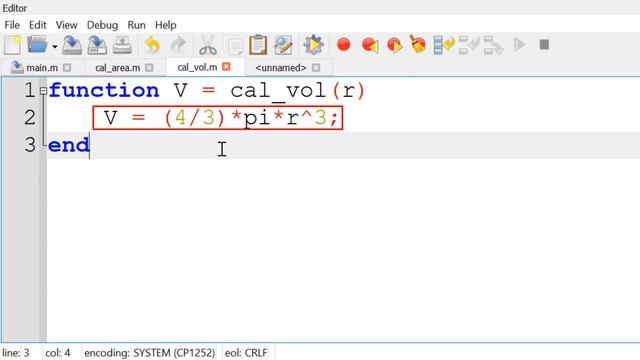Click the 'Editor' window title
The image size is (640, 360).
tap(15, 8)
